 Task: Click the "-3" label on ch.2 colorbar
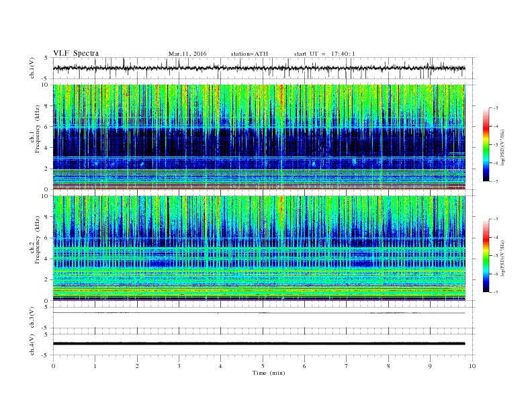coord(496,219)
